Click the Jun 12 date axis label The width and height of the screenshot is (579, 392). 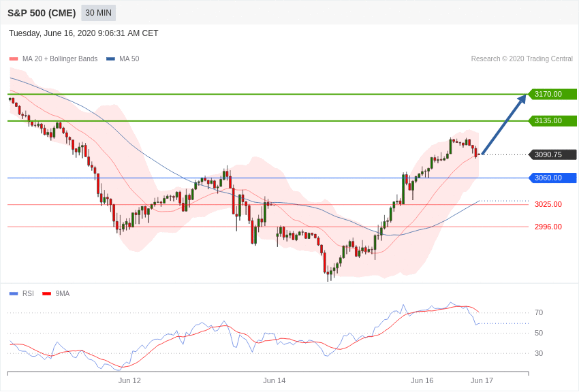(x=129, y=380)
